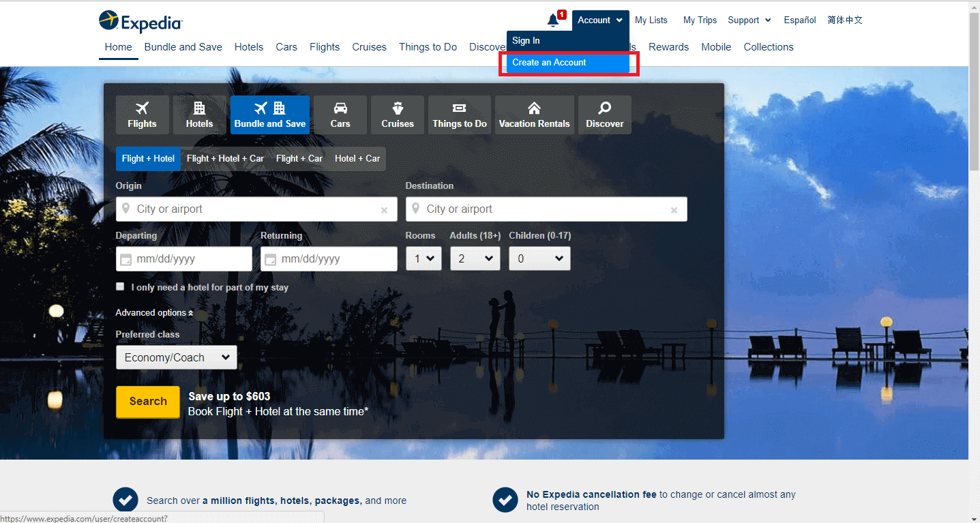Click the yellow Search button
Viewport: 980px width, 523px height.
coord(148,402)
